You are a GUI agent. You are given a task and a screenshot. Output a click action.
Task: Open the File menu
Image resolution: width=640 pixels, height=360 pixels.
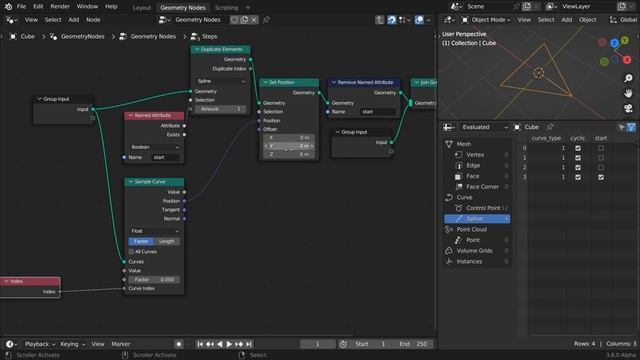pos(21,7)
